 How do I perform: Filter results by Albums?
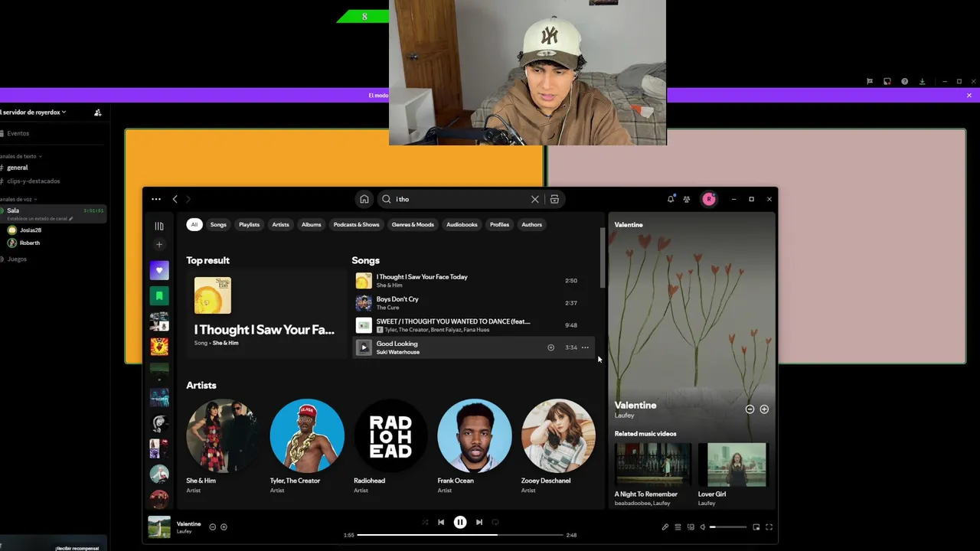[311, 225]
